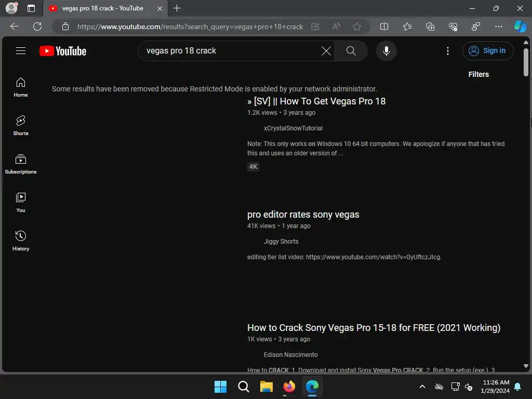This screenshot has width=532, height=399.
Task: Toggle split screen view
Action: 384,26
